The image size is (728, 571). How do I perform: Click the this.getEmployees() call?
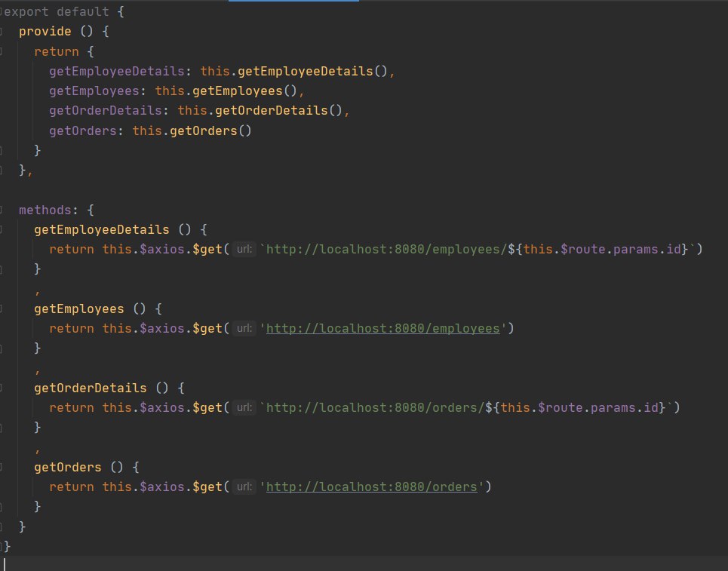click(226, 91)
